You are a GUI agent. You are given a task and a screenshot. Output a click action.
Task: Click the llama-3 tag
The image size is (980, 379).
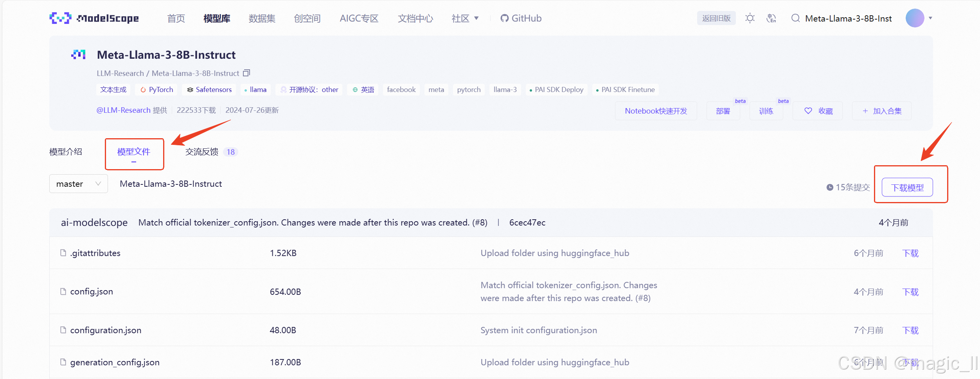coord(505,90)
